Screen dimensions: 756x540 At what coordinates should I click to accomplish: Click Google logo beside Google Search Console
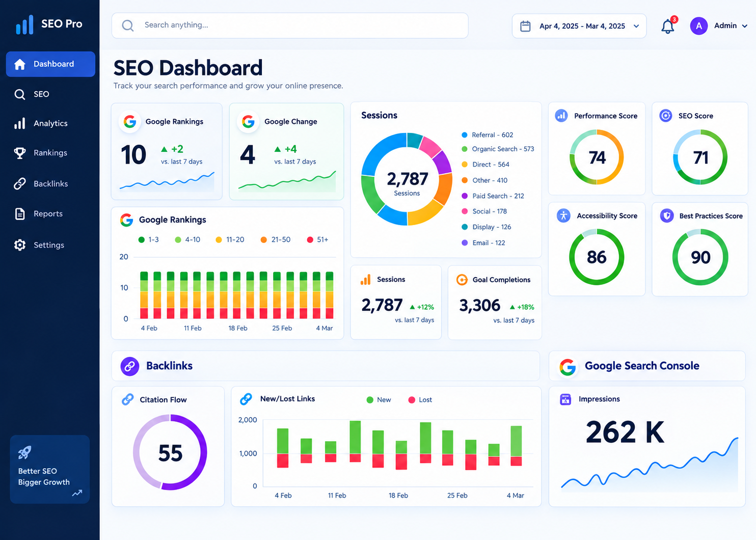568,367
